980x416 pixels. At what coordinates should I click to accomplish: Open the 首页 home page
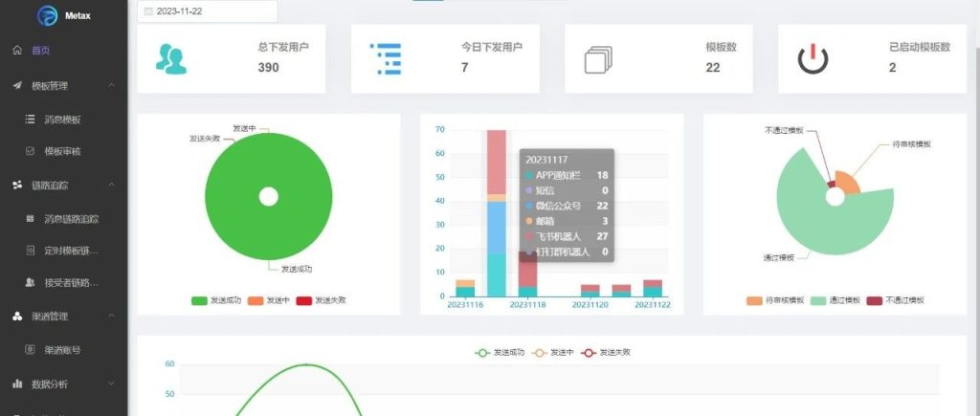click(x=39, y=50)
